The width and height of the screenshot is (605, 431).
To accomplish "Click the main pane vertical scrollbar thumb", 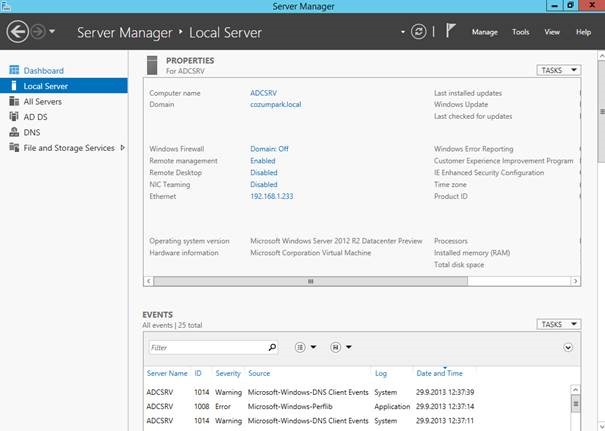I will (602, 111).
